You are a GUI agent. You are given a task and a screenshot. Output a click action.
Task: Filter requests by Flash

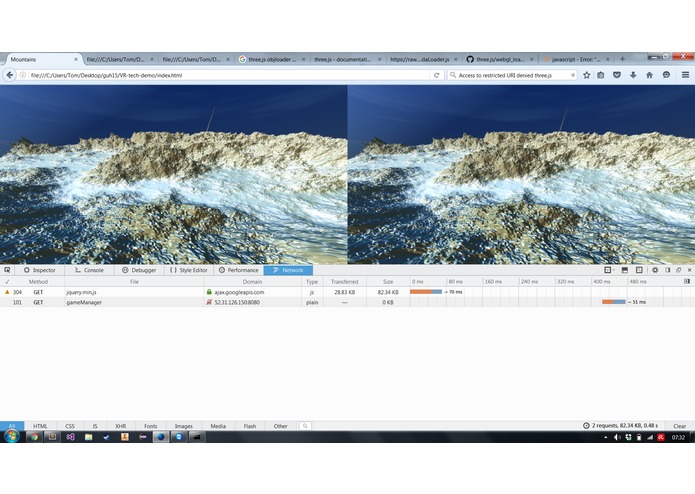click(x=250, y=426)
